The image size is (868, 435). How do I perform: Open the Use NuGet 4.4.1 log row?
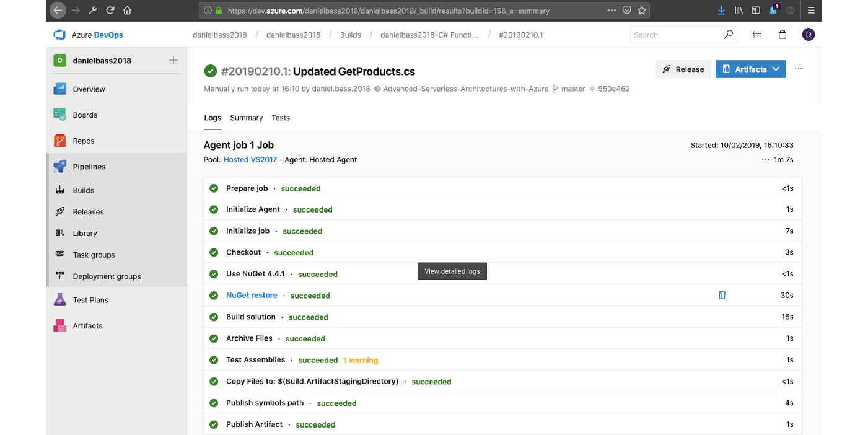pyautogui.click(x=502, y=274)
